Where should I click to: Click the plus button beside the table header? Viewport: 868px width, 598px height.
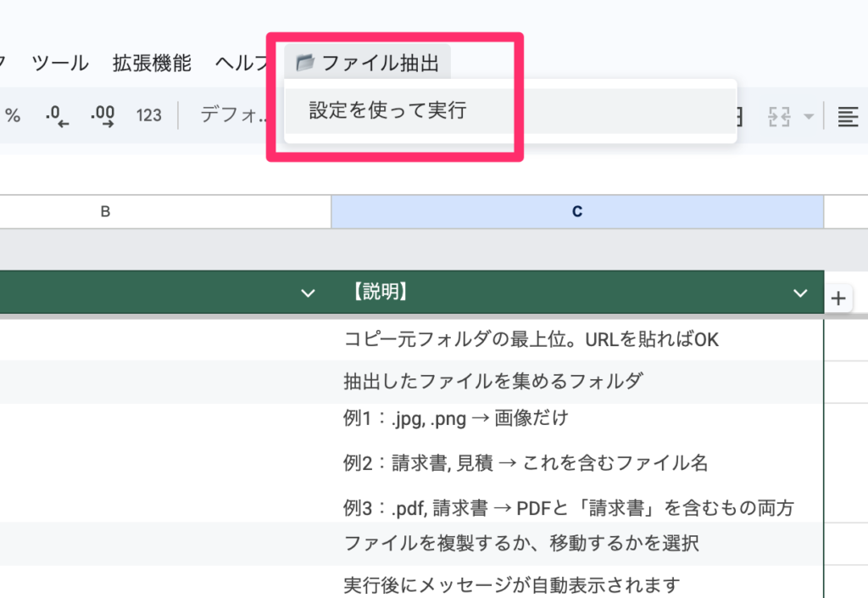tap(838, 298)
